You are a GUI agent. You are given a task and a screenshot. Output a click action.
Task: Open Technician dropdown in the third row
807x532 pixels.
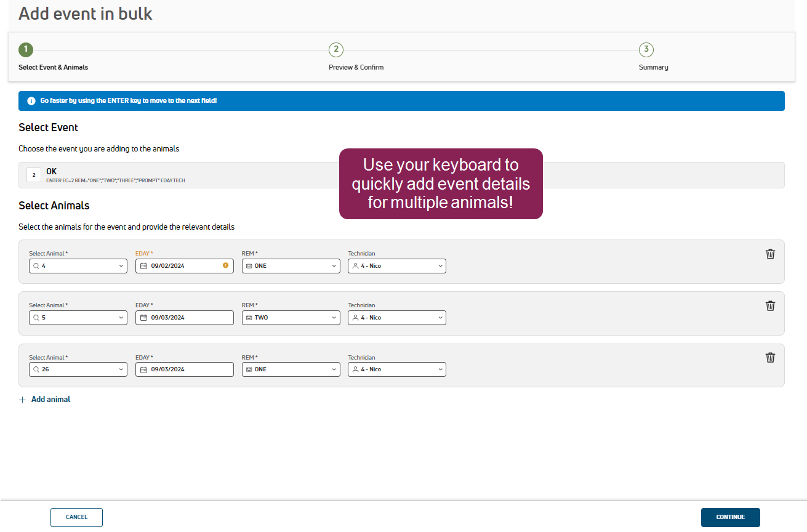397,369
